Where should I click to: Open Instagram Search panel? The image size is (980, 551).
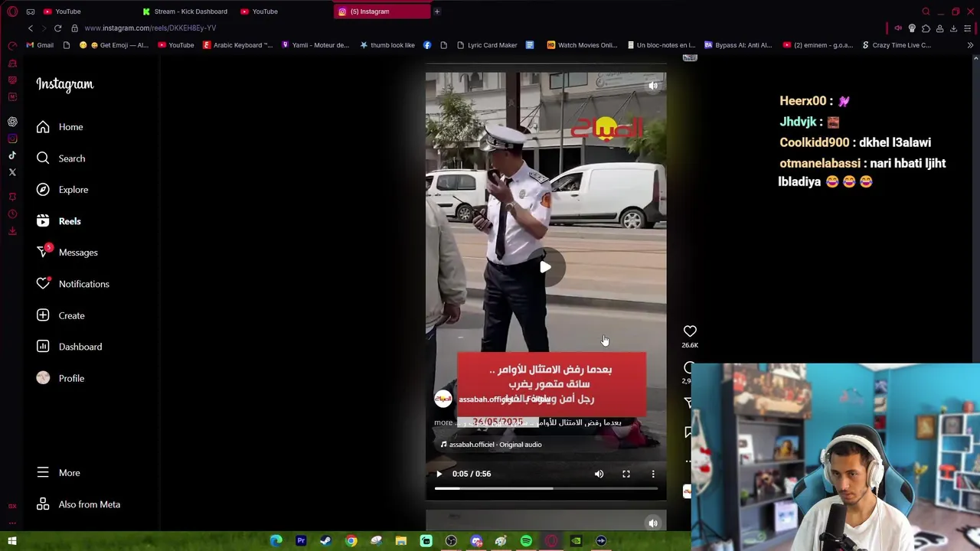tap(60, 158)
